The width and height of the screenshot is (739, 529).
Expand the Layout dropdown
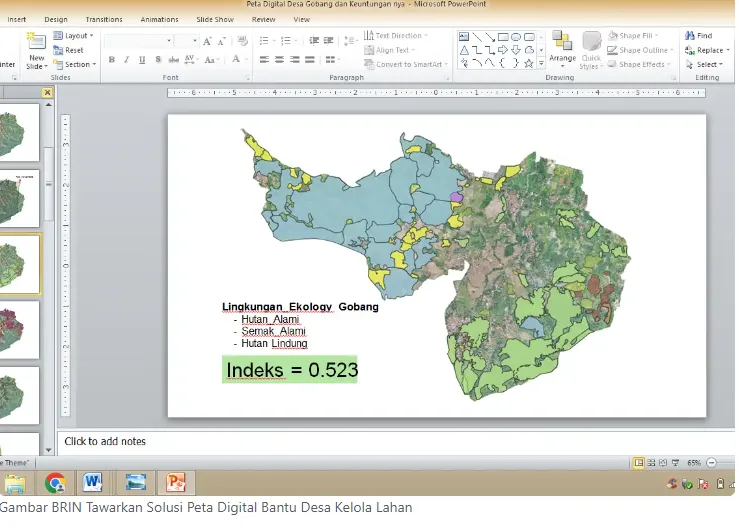click(73, 35)
